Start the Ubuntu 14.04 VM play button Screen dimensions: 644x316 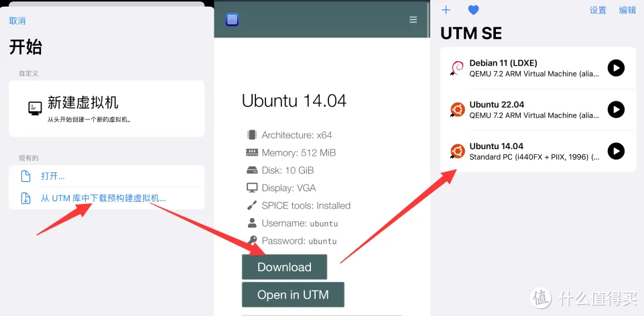[x=616, y=151]
